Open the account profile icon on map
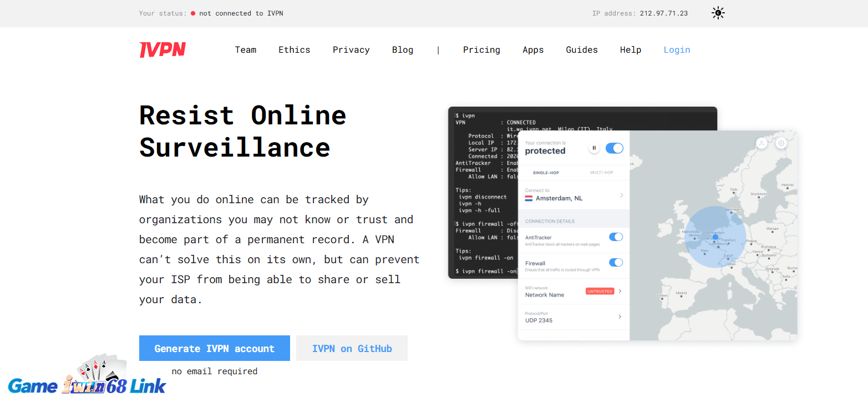 [x=762, y=143]
